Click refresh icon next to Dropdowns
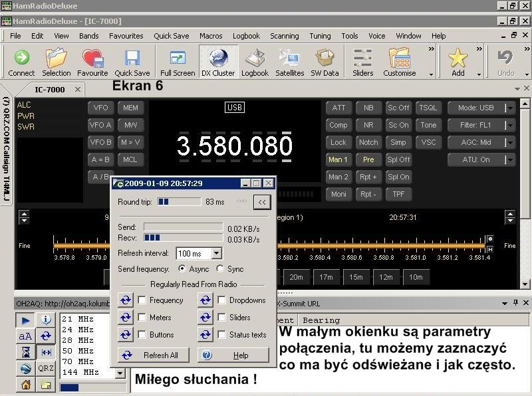The height and width of the screenshot is (396, 532). pos(205,300)
